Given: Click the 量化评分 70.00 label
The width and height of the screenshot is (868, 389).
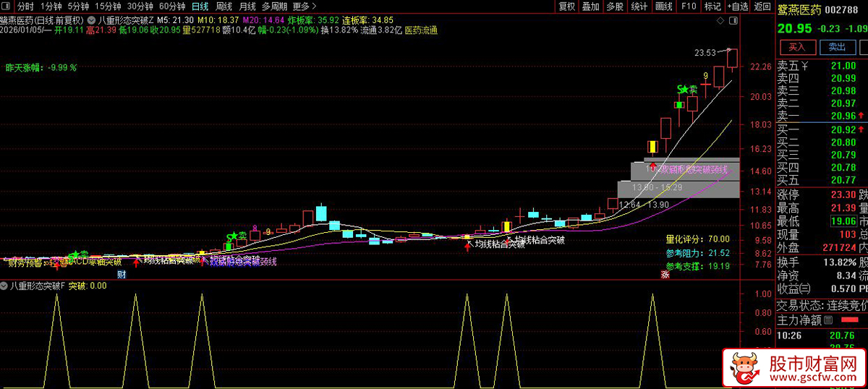Looking at the screenshot, I should point(698,239).
